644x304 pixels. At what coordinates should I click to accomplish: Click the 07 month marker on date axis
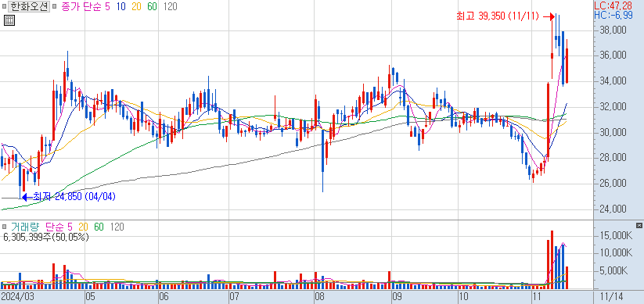pyautogui.click(x=234, y=297)
